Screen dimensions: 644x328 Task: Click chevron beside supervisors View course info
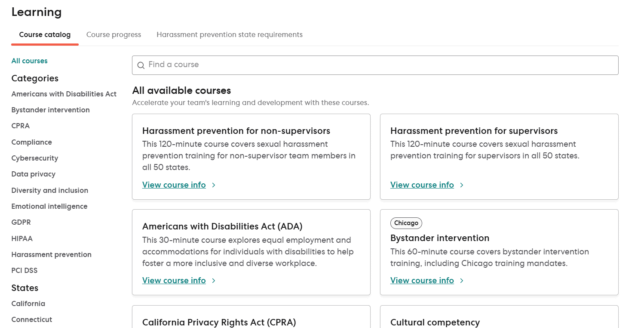coord(462,185)
